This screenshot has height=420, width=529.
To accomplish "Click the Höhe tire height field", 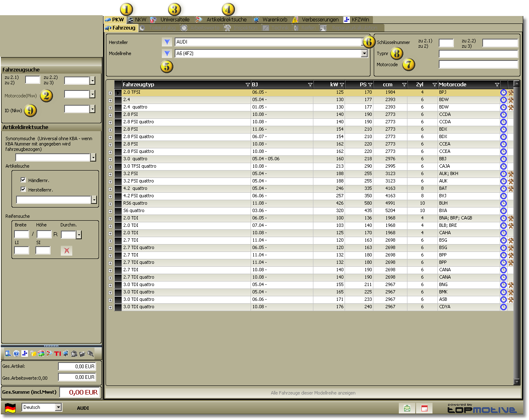I will (x=44, y=234).
